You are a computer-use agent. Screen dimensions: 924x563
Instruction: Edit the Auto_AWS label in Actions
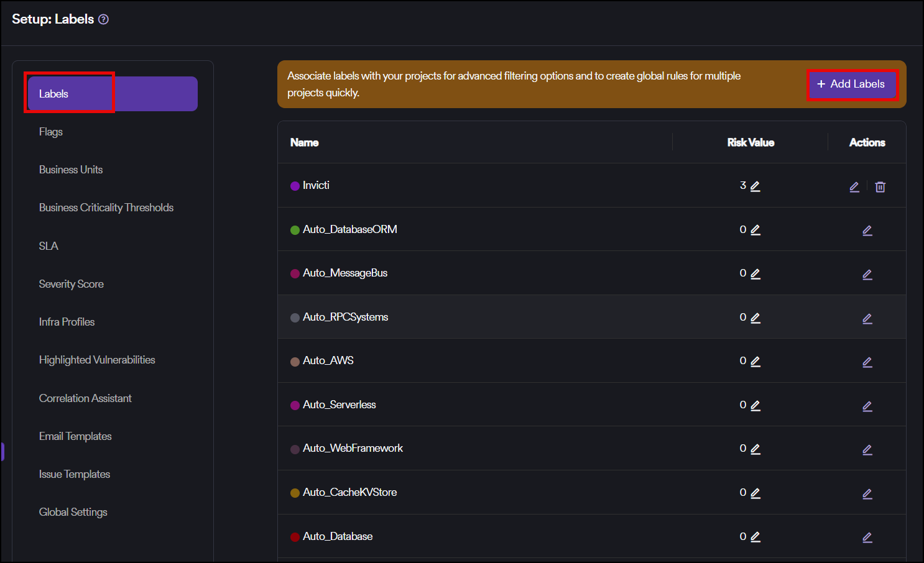click(867, 362)
